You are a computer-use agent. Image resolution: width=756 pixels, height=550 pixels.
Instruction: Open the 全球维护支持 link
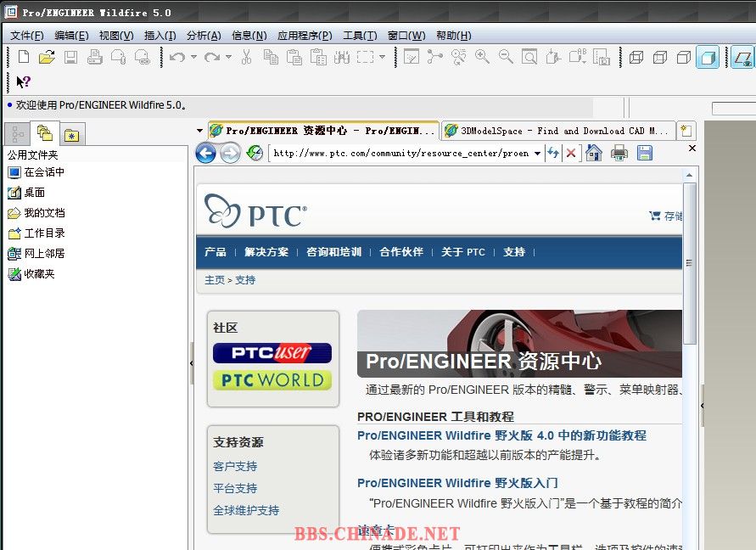point(246,510)
